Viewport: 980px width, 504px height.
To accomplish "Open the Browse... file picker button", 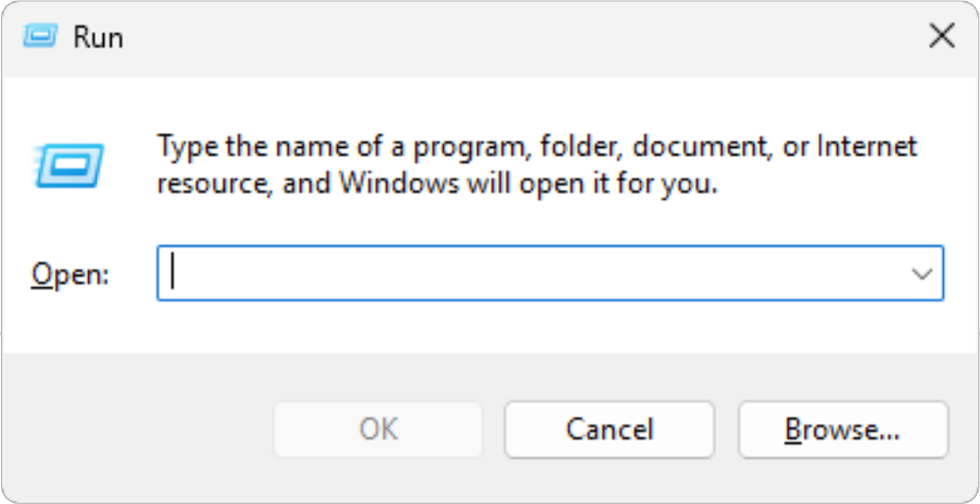I will click(843, 429).
